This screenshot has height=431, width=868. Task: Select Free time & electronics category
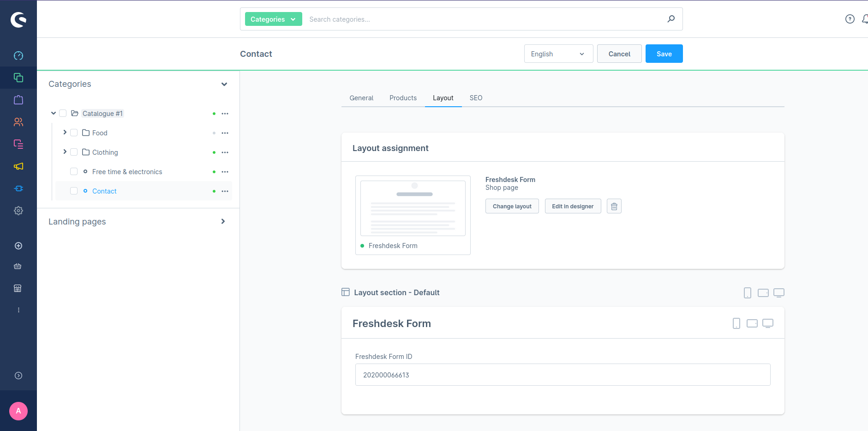click(127, 172)
